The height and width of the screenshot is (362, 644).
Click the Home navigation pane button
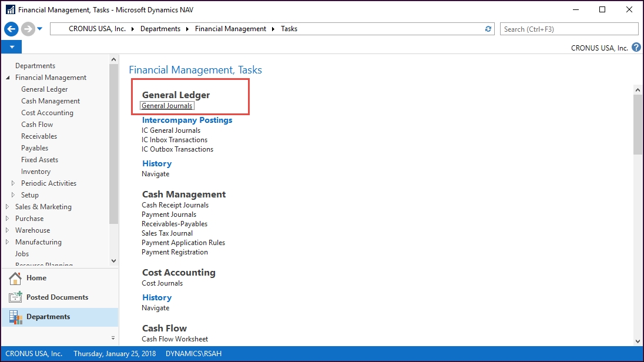pos(60,278)
